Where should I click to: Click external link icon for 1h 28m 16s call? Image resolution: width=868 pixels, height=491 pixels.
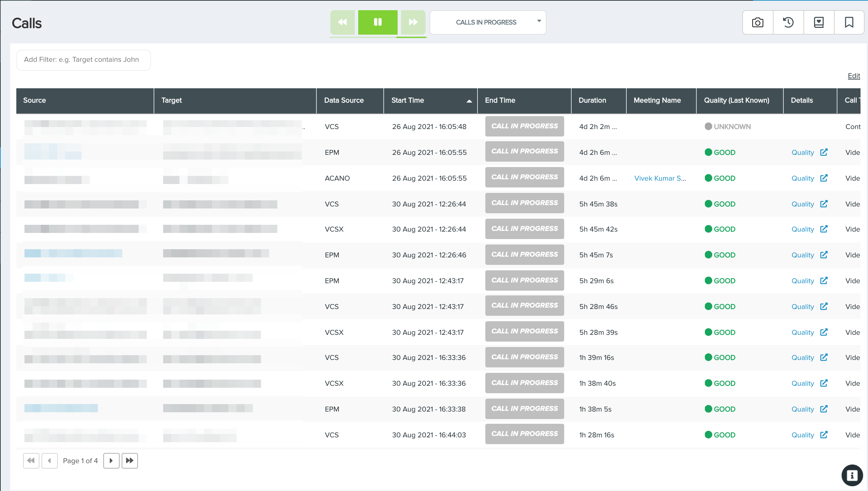coord(824,435)
